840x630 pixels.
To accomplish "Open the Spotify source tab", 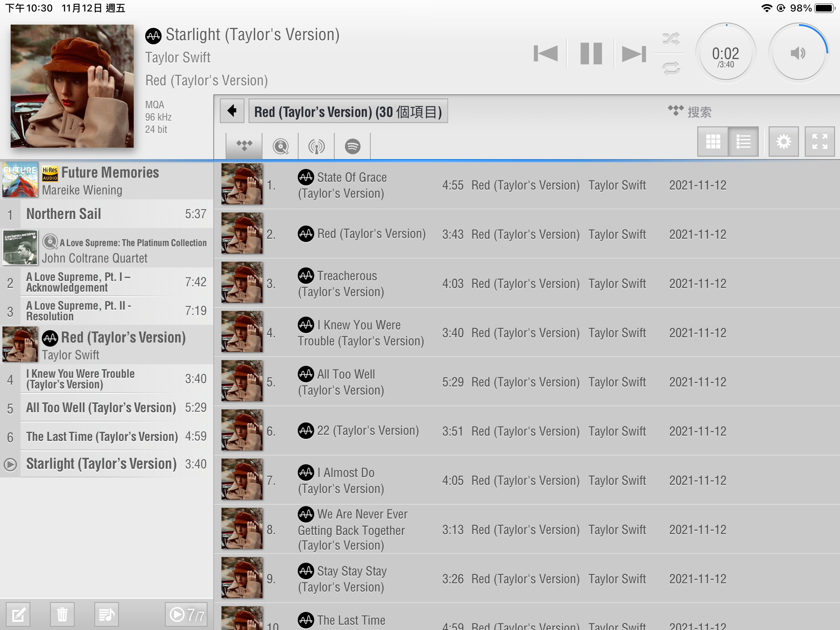I will point(352,146).
